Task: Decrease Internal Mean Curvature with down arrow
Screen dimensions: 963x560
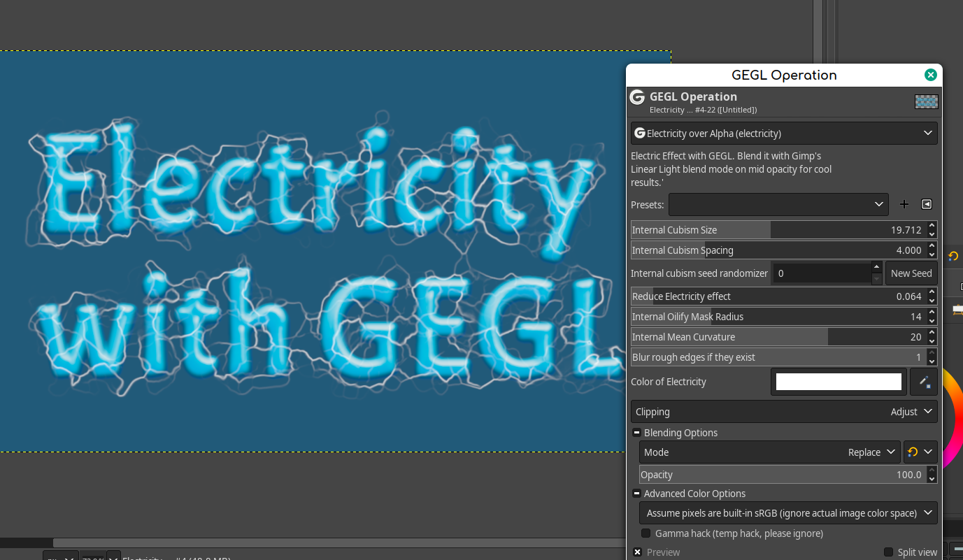Action: point(932,341)
